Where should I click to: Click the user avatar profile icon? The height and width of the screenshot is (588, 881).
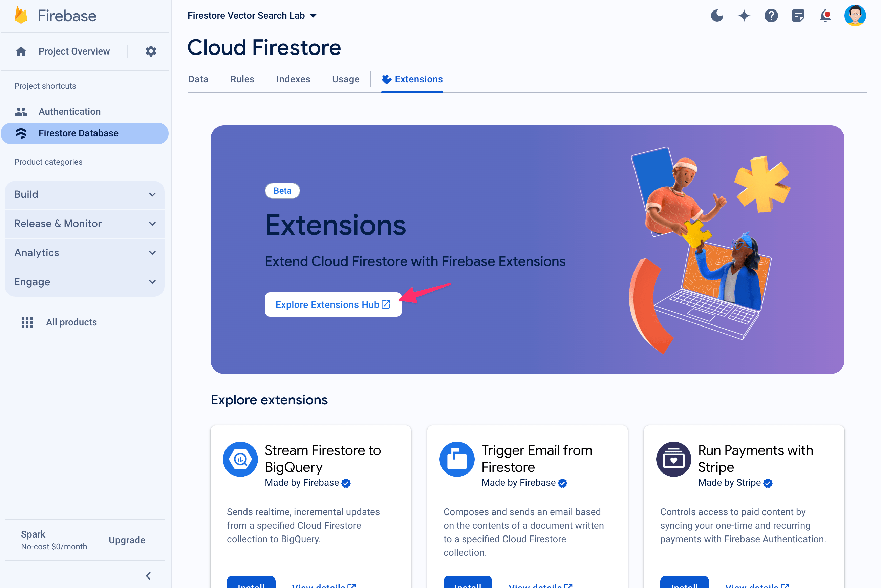tap(856, 15)
